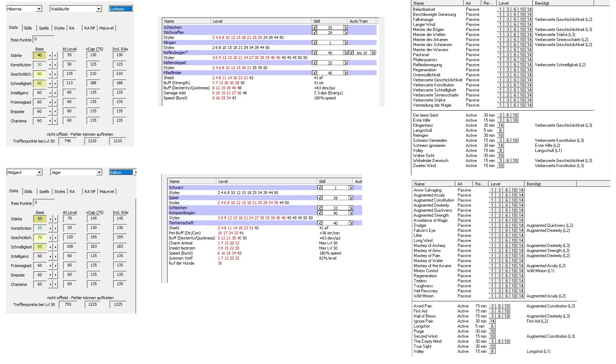Select level 3 for Erste Hilfe
This screenshot has height=364, width=616.
500,120
